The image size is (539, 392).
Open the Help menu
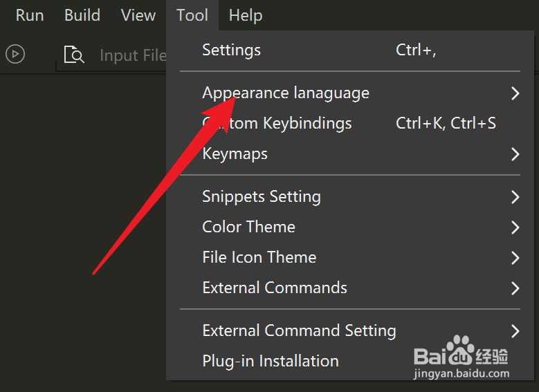pos(246,15)
